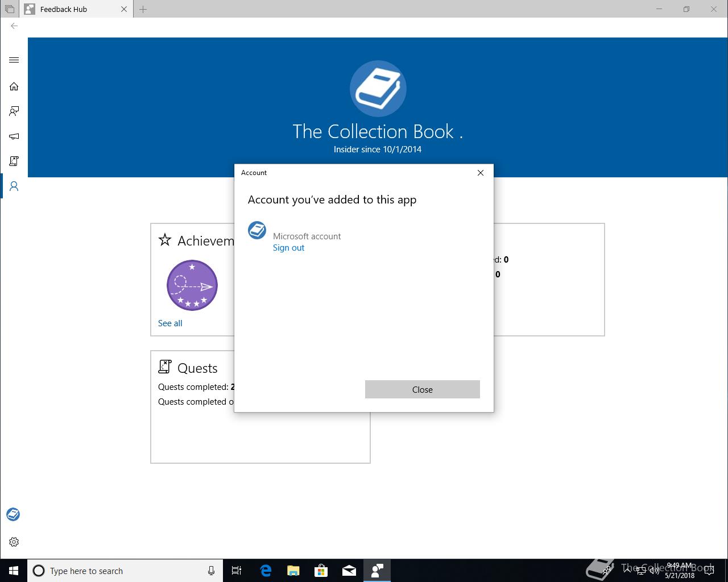Screen dimensions: 728x582
Task: Click the Cortana microphone icon
Action: 211,571
